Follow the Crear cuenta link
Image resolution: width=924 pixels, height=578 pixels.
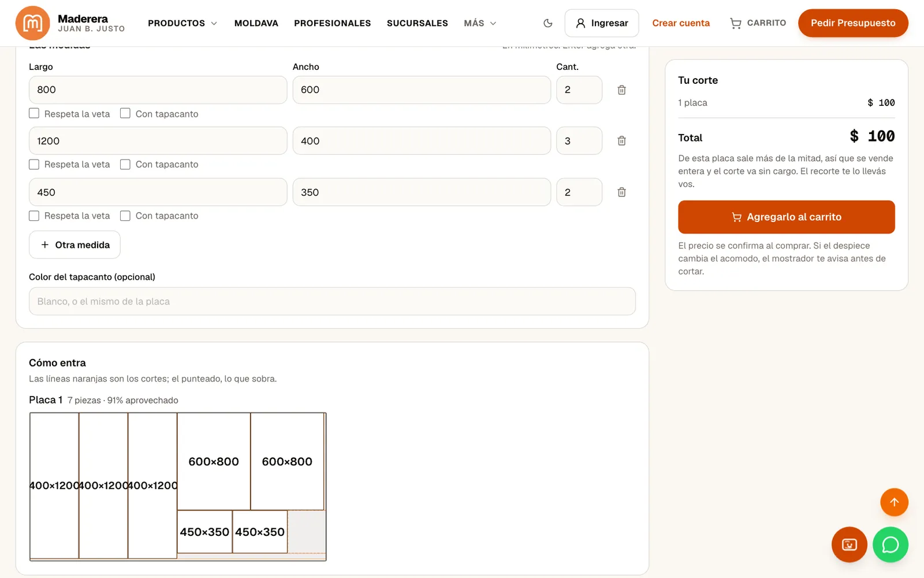pyautogui.click(x=681, y=23)
